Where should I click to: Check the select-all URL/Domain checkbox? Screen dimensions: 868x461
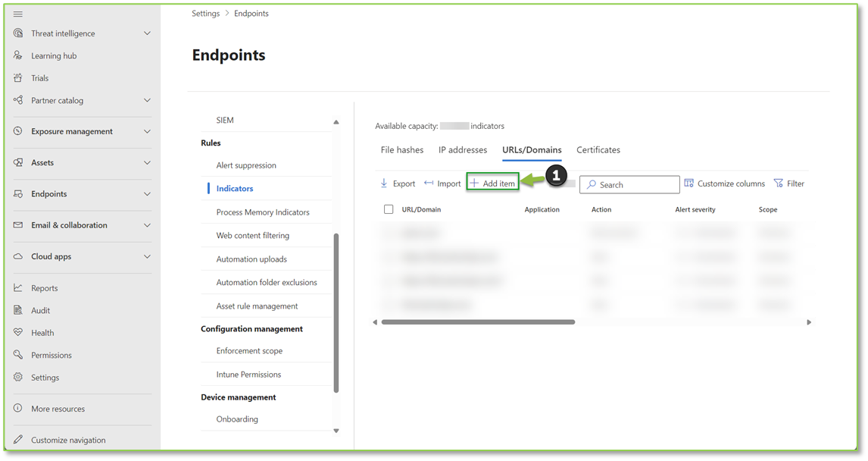pos(388,209)
